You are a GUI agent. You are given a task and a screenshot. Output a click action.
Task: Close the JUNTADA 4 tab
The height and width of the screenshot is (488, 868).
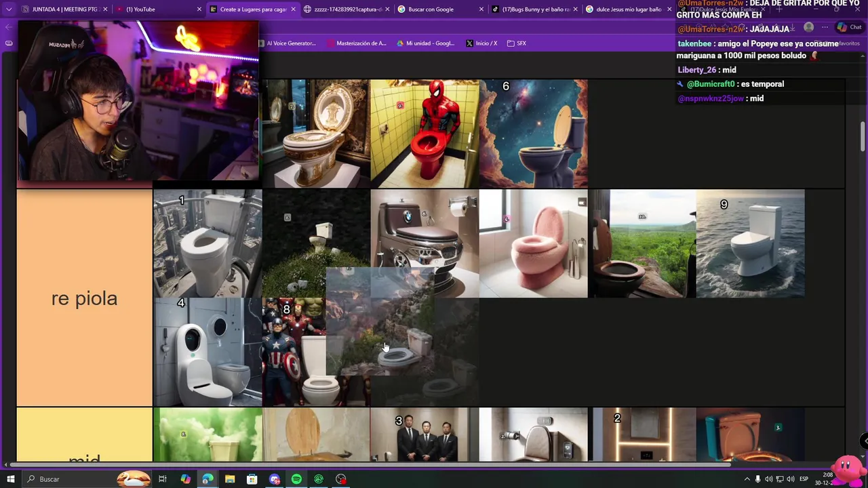(x=105, y=9)
